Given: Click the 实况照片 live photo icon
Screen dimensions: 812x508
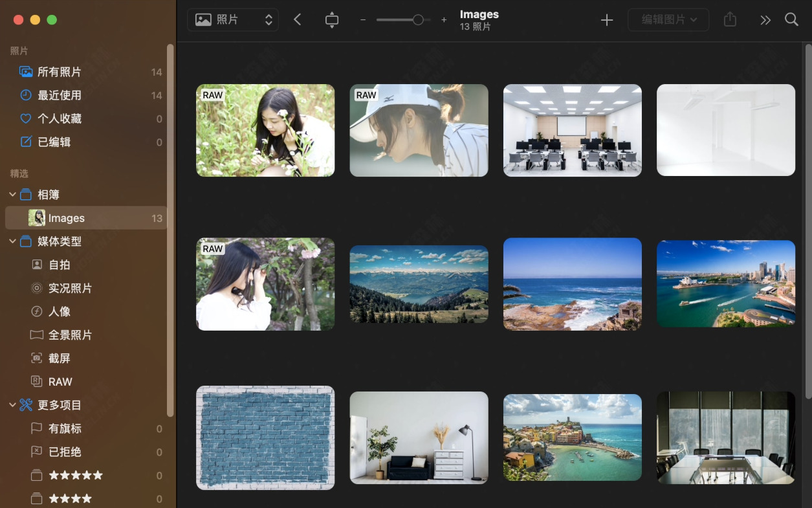Looking at the screenshot, I should (37, 288).
